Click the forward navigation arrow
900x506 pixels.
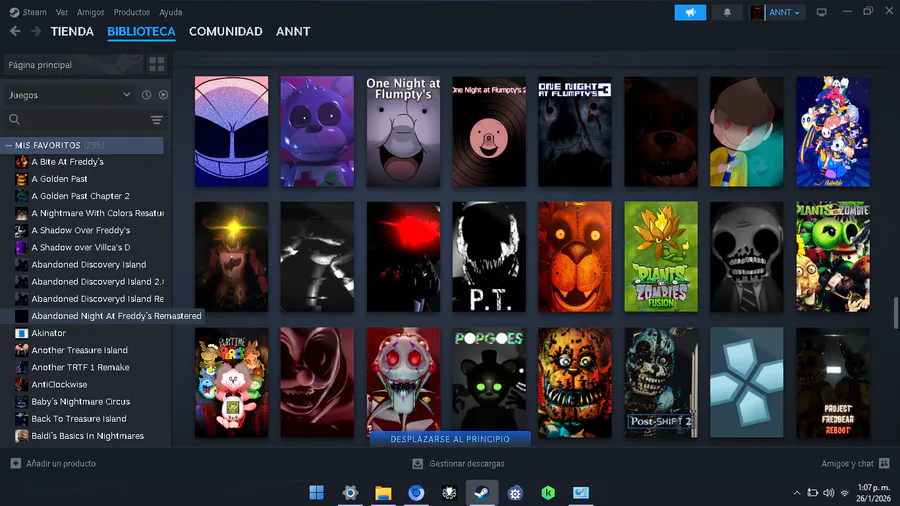pos(36,32)
